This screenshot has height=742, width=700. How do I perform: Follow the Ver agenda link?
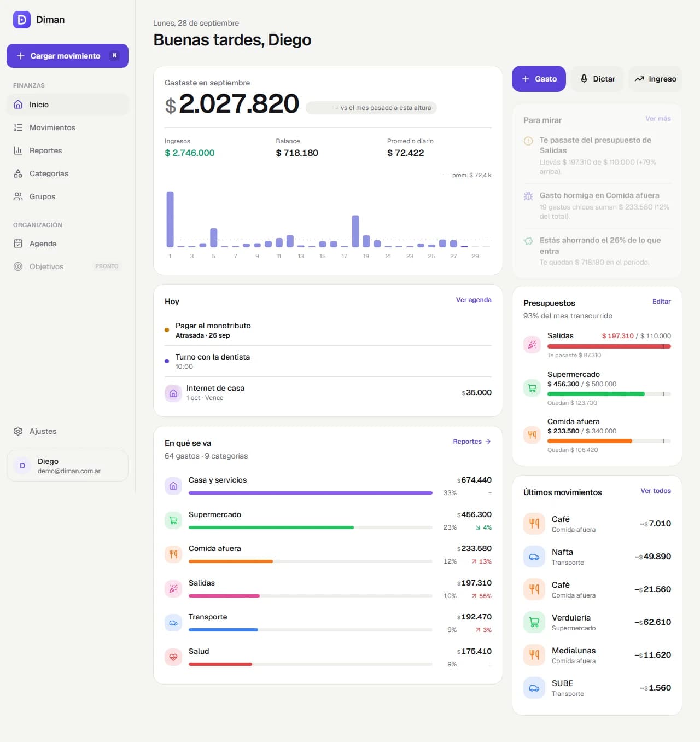(x=474, y=300)
